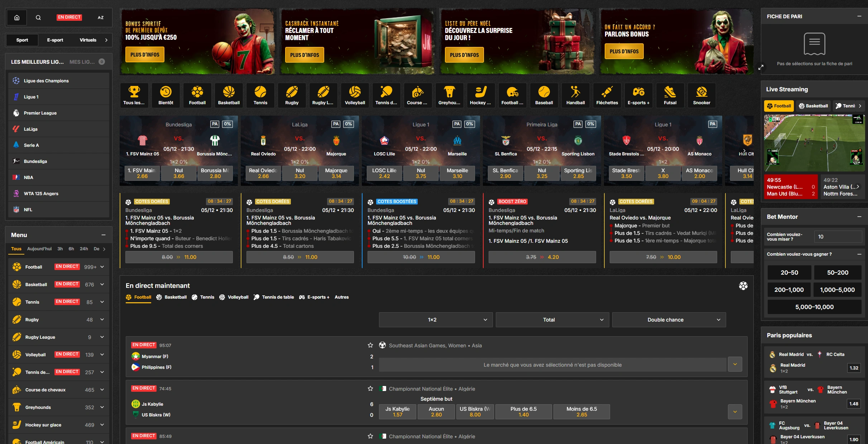Expand the Football section in left menu
Screen dimensions: 868x444
(102, 266)
